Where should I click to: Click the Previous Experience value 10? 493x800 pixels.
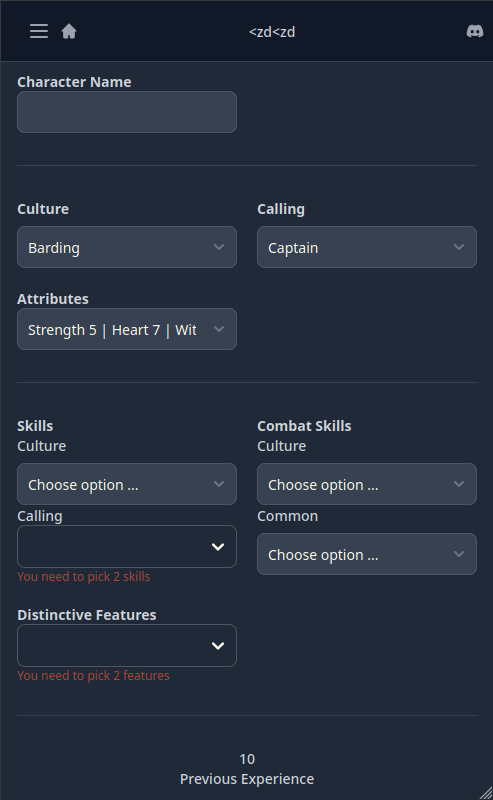[247, 759]
